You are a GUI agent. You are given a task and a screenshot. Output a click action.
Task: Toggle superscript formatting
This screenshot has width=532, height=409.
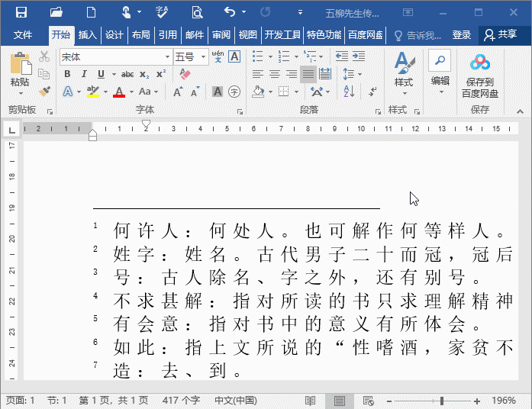(x=161, y=74)
